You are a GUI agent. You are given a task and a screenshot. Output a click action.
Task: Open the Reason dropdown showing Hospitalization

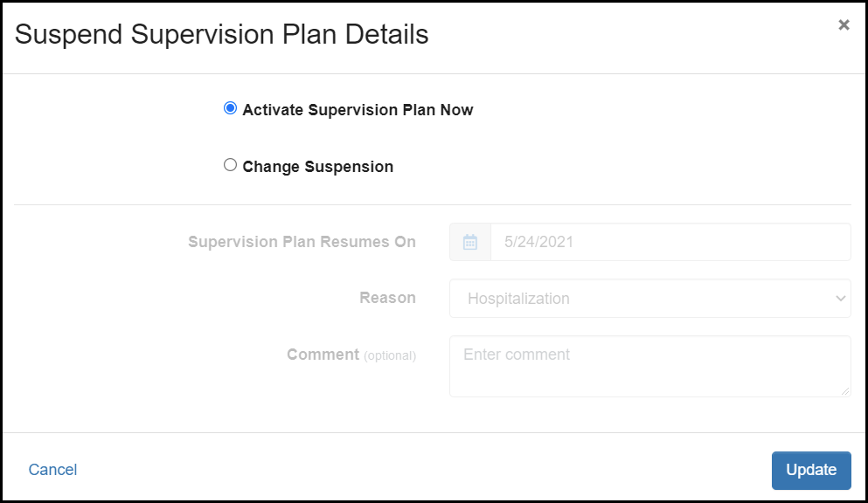point(649,299)
